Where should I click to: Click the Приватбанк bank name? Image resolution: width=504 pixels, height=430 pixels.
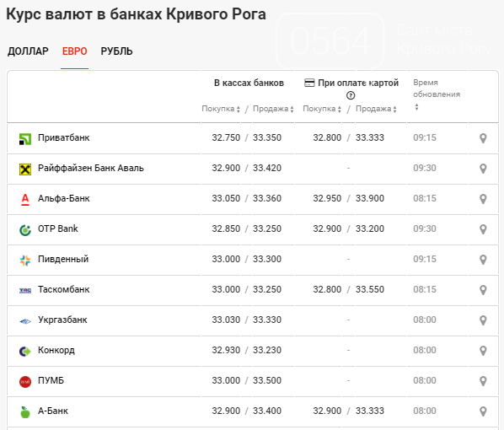click(64, 137)
